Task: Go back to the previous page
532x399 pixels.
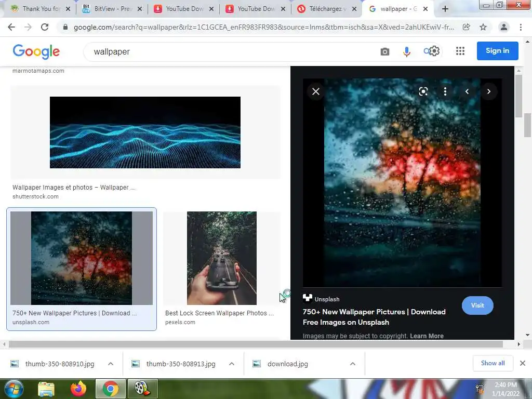Action: coord(11,27)
